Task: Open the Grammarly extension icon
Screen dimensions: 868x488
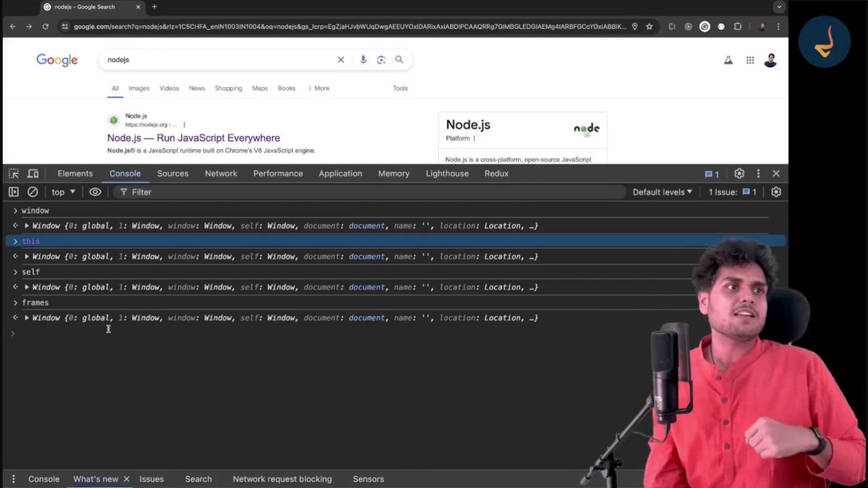Action: (705, 26)
